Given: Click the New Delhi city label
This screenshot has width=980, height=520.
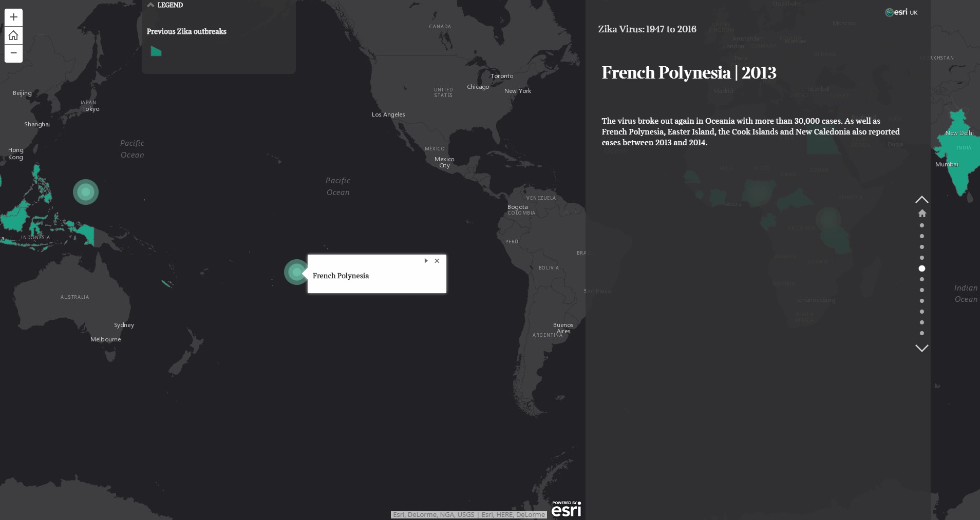Looking at the screenshot, I should (x=959, y=133).
